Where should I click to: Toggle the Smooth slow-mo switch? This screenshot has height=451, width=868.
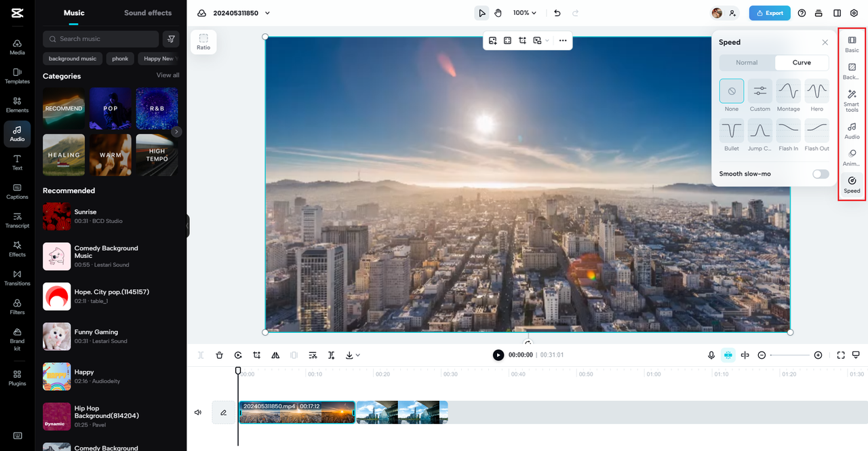pos(821,174)
